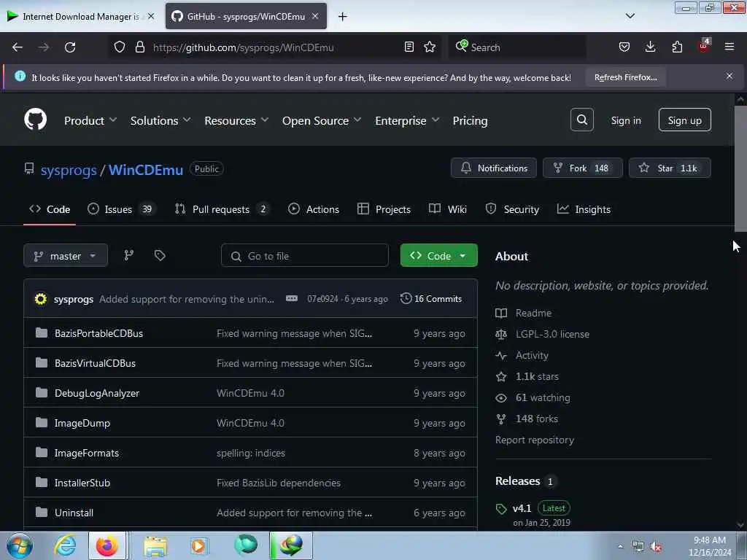Screen dimensions: 747x560
Task: Bookmark page using star icon in address bar
Action: (x=430, y=47)
